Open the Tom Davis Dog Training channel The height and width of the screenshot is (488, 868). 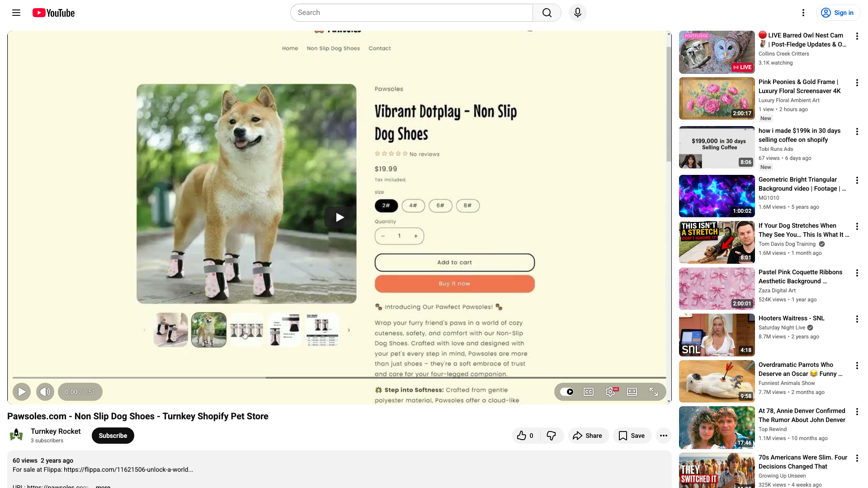[787, 244]
